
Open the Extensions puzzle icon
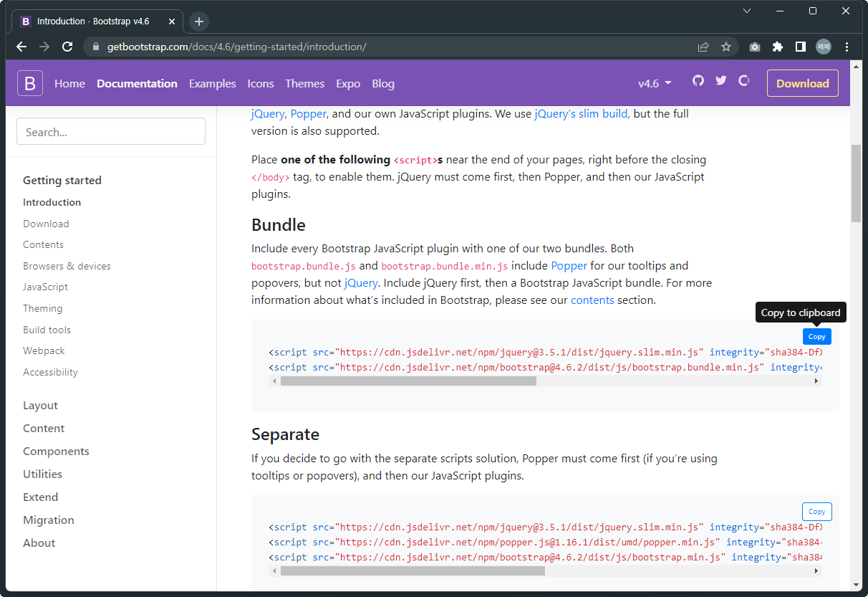(778, 47)
